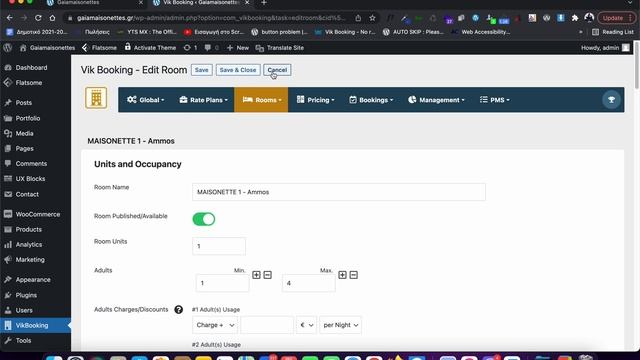Image resolution: width=640 pixels, height=360 pixels.
Task: Click Translate Site in admin bar
Action: 280,48
